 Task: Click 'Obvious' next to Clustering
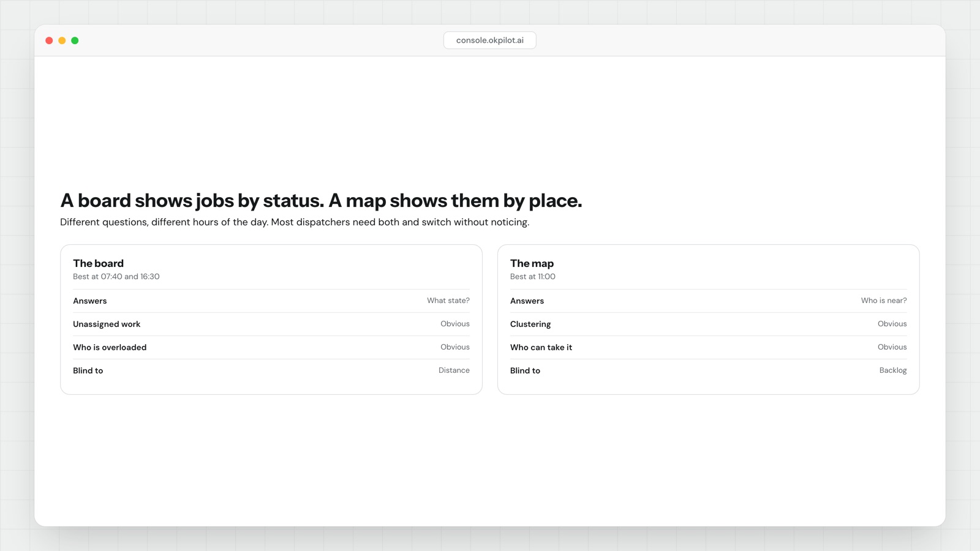click(x=892, y=324)
